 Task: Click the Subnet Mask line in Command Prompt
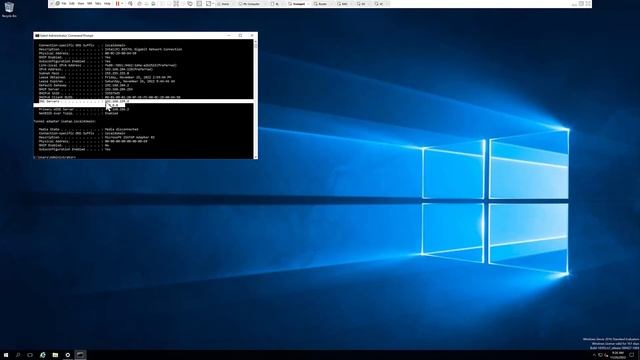point(84,73)
